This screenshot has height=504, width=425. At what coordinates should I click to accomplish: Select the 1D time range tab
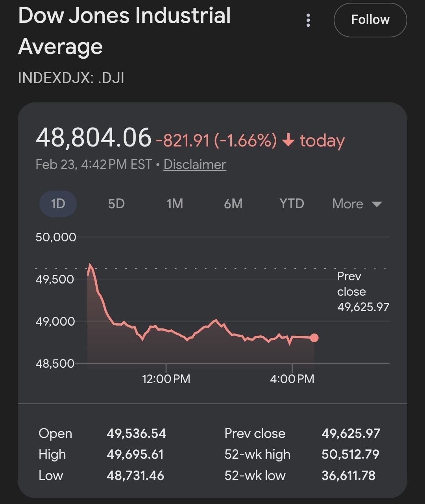(58, 204)
